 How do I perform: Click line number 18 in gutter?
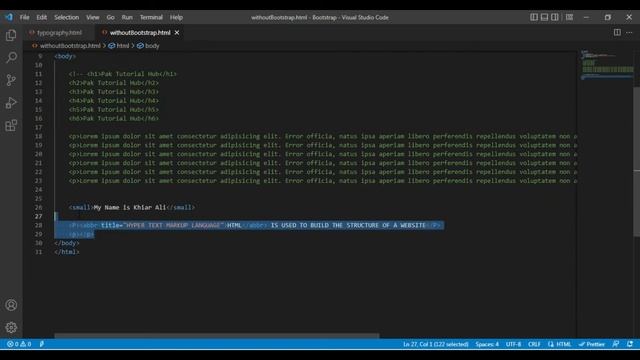[38, 136]
